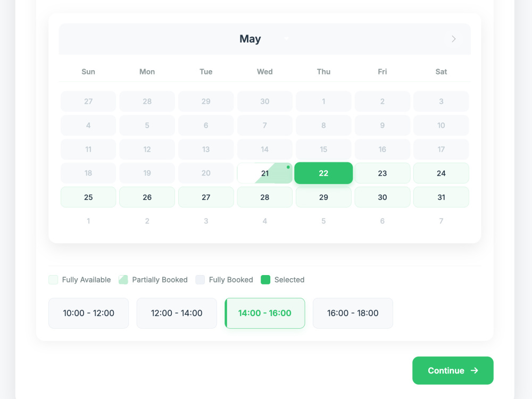Viewport: 532px width, 399px height.
Task: Click the 'Fri' weekday header
Action: pos(383,72)
